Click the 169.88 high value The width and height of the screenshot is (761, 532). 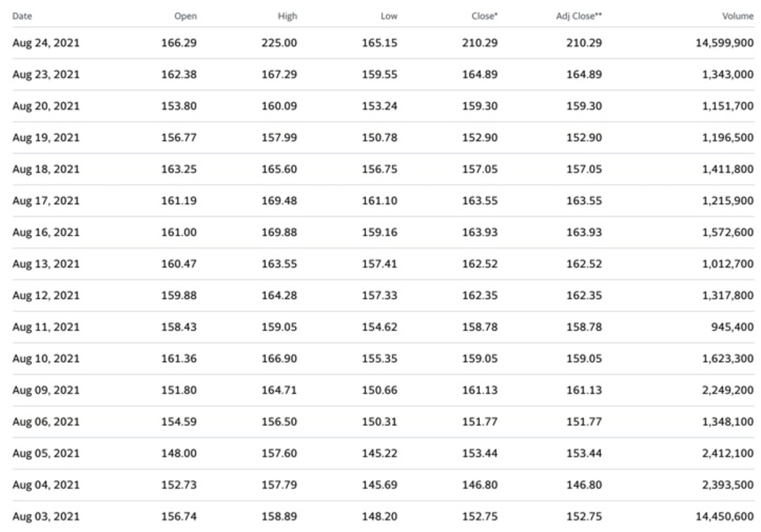(279, 232)
